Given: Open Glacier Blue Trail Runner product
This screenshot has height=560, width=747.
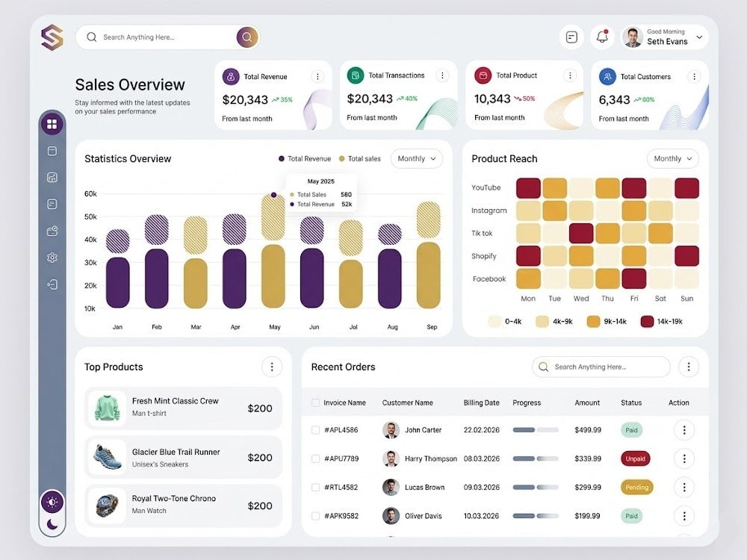Looking at the screenshot, I should click(184, 457).
